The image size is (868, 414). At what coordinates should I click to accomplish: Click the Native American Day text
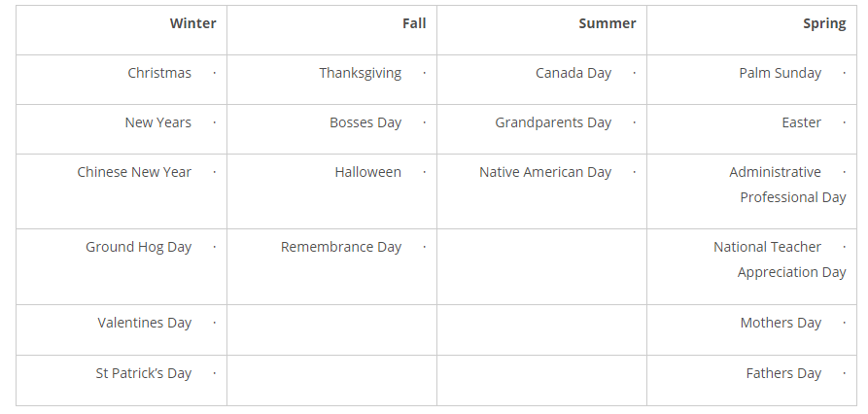[544, 172]
